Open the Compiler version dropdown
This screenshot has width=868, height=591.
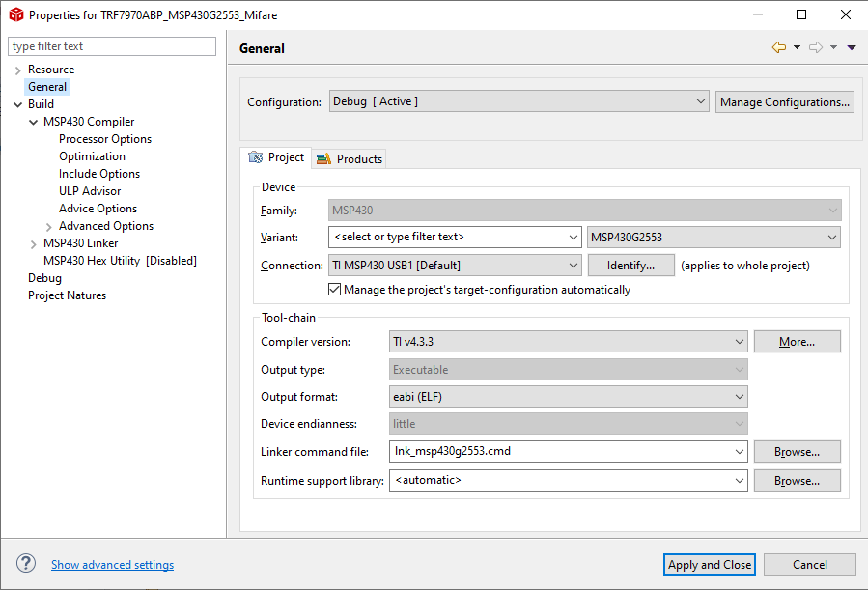pyautogui.click(x=568, y=341)
